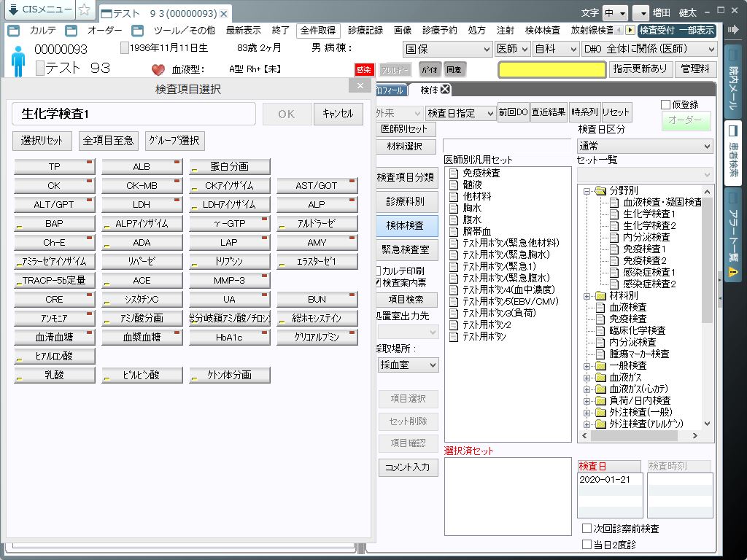Enable the 仮登録 checkbox
Viewport: 747px width, 560px height.
point(665,105)
